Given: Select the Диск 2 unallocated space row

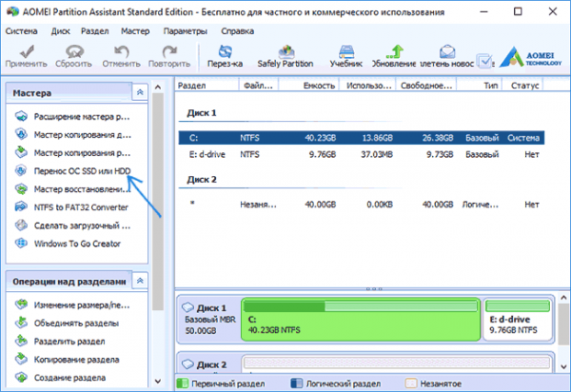Looking at the screenshot, I should (362, 205).
